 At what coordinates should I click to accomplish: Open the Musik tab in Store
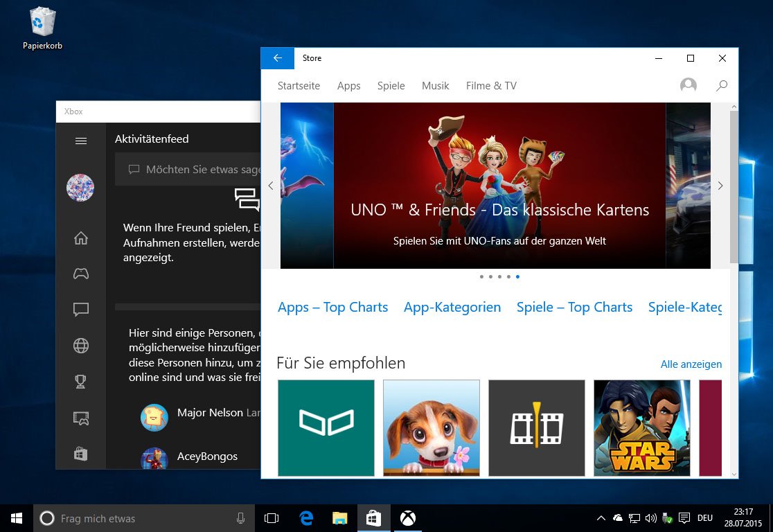[x=435, y=86]
